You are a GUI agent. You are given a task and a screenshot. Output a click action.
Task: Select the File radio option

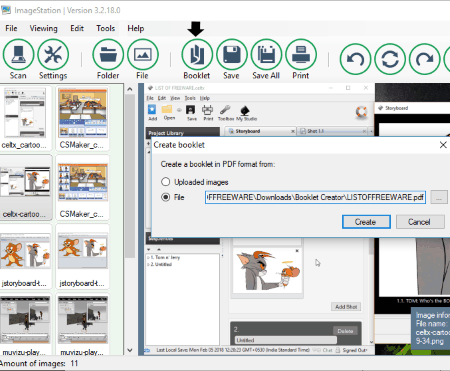(x=166, y=197)
